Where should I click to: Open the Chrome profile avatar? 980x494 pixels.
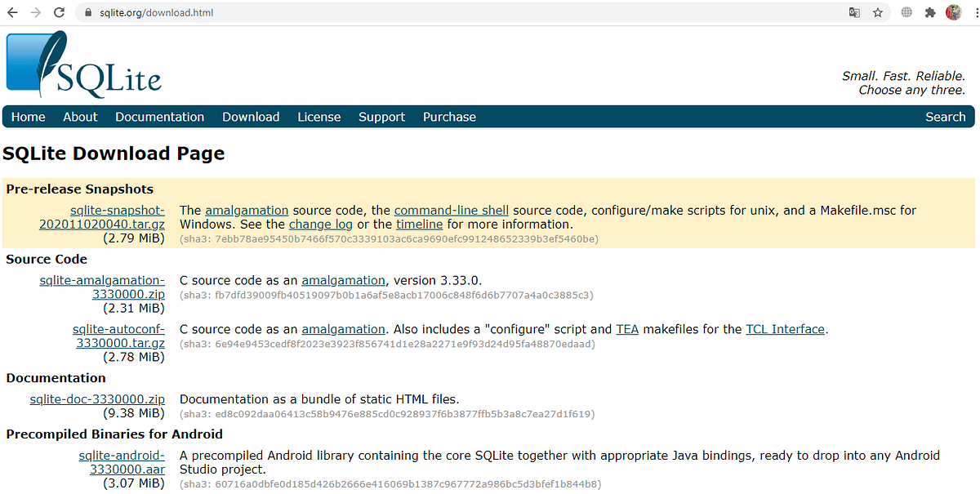tap(954, 12)
